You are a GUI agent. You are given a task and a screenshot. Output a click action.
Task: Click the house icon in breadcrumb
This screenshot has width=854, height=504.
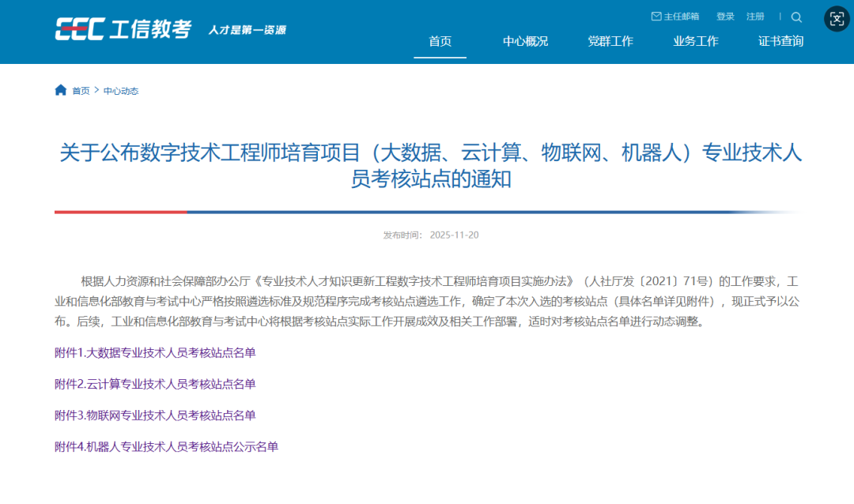tap(61, 90)
